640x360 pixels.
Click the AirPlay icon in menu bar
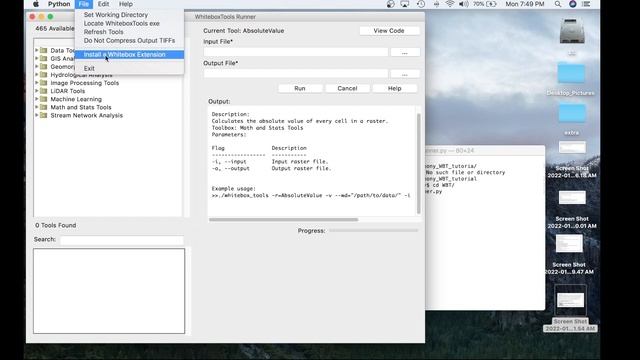404,4
